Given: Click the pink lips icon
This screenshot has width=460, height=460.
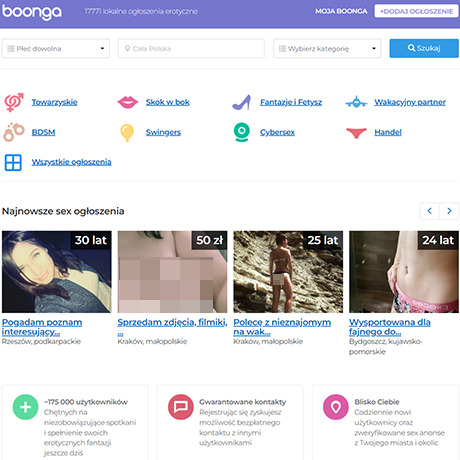Looking at the screenshot, I should click(128, 102).
